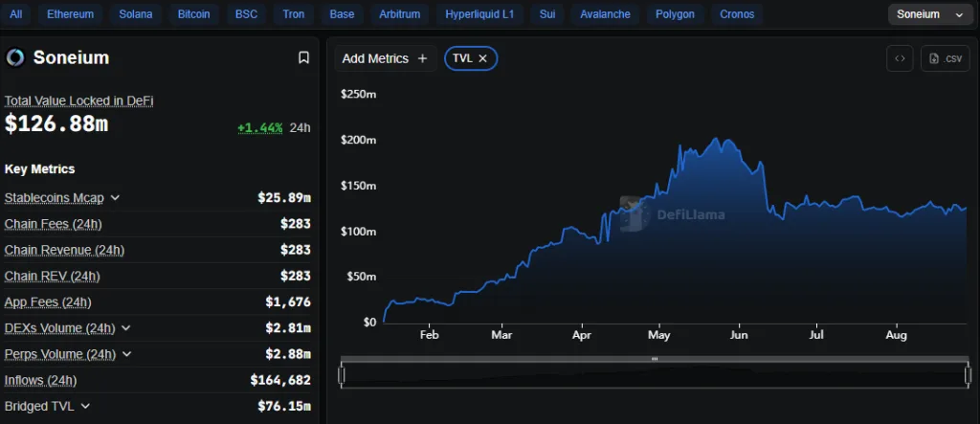Switch to Arbitrum chain
This screenshot has height=424, width=980.
tap(400, 13)
